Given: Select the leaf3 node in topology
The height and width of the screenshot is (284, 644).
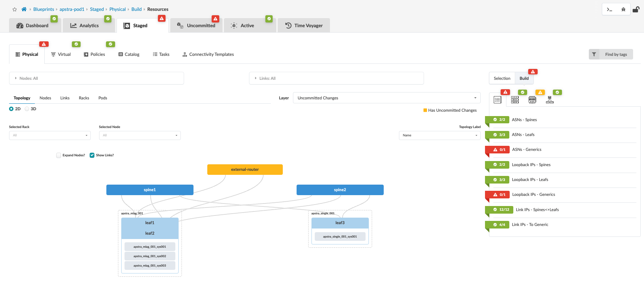Looking at the screenshot, I should point(340,223).
